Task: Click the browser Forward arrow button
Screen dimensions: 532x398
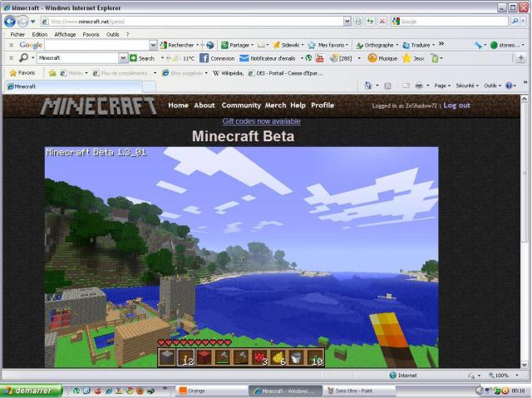Action: (x=22, y=22)
